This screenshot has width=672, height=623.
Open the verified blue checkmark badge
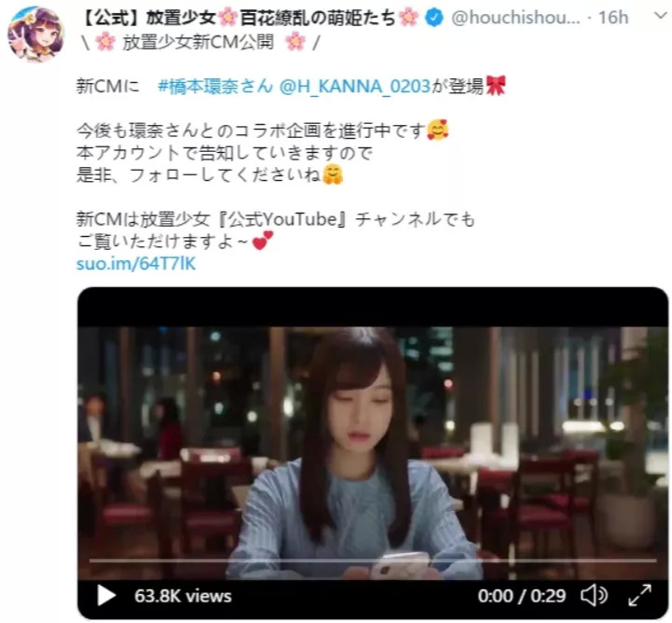coord(434,18)
